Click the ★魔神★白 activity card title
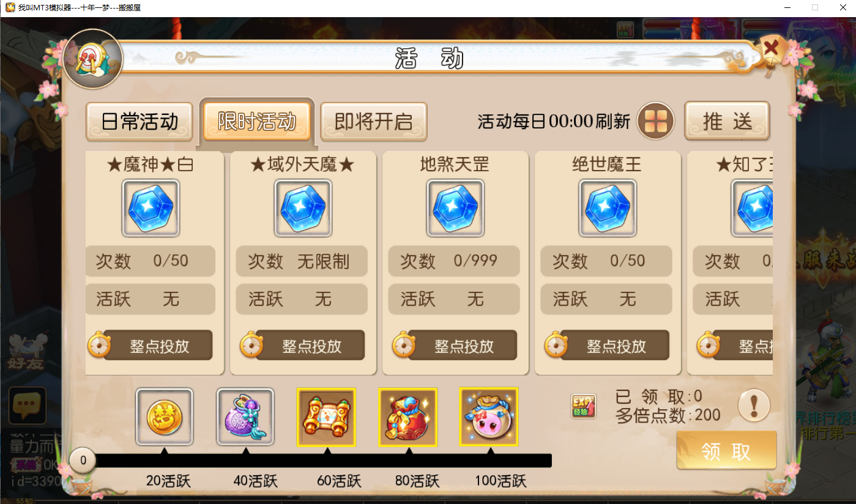This screenshot has height=504, width=856. tap(149, 165)
